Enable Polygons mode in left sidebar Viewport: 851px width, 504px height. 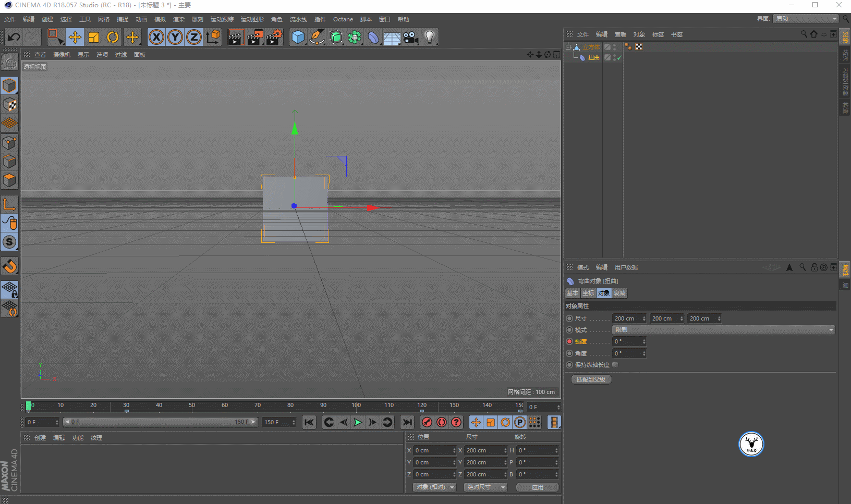(x=9, y=180)
